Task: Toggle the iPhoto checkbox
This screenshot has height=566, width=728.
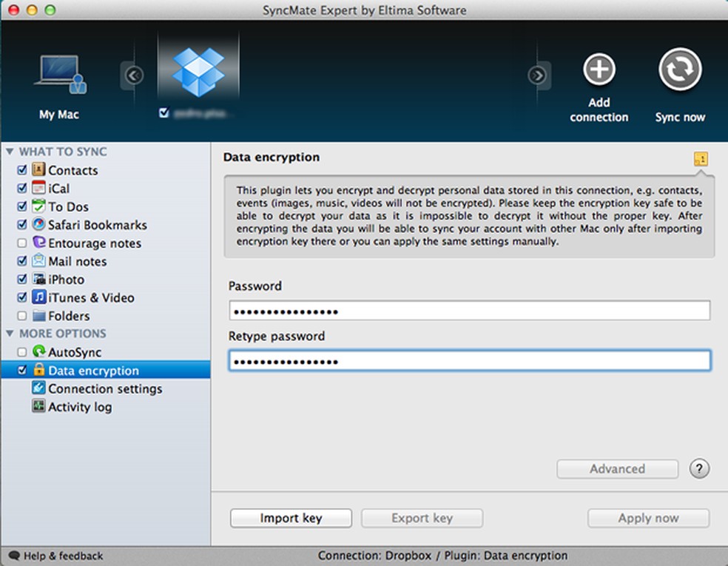Action: 21,279
